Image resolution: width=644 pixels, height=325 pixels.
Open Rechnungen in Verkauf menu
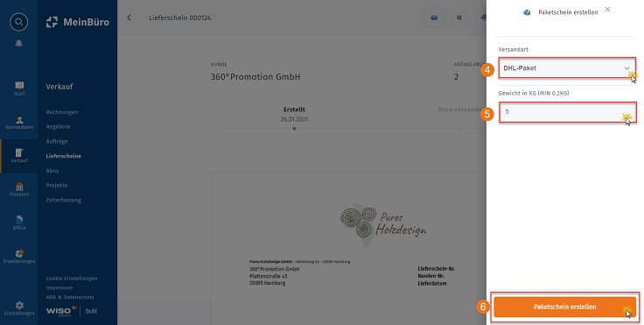[x=62, y=112]
